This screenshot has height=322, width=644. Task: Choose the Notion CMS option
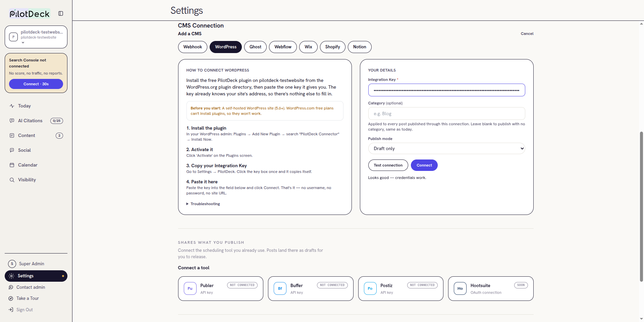click(360, 47)
